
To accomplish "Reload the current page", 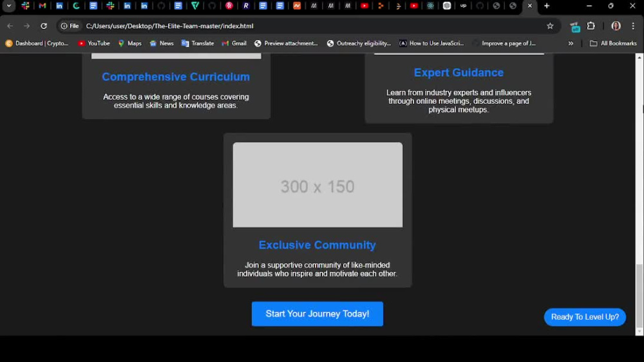I will [x=44, y=26].
